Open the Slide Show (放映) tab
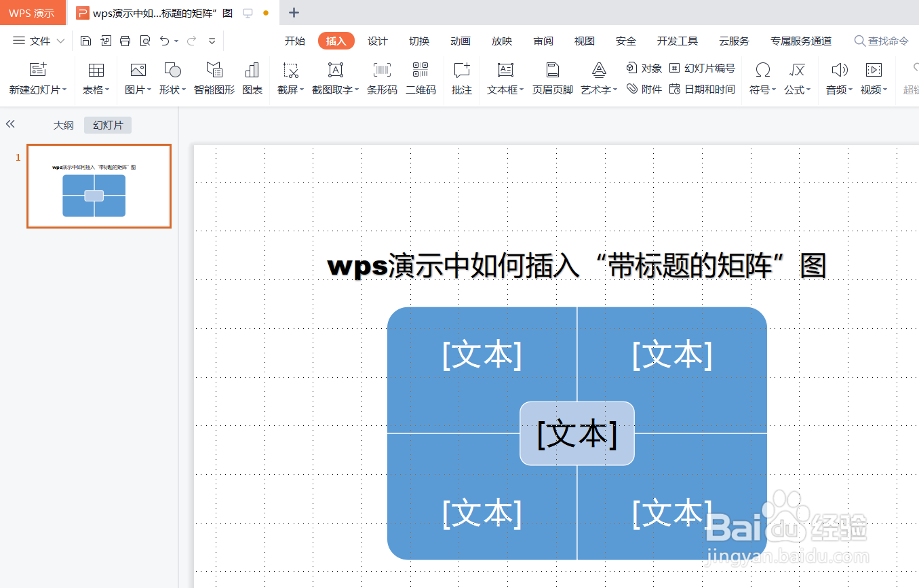Screen dimensions: 919x588 click(502, 41)
